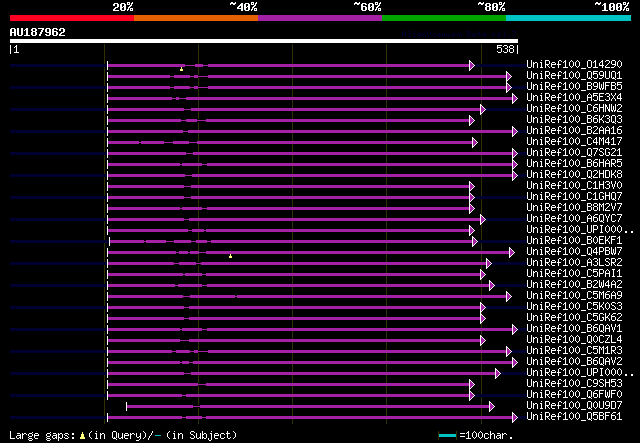Open the UniRef100_Q2HDK8 hit link
The image size is (640, 443).
(574, 174)
